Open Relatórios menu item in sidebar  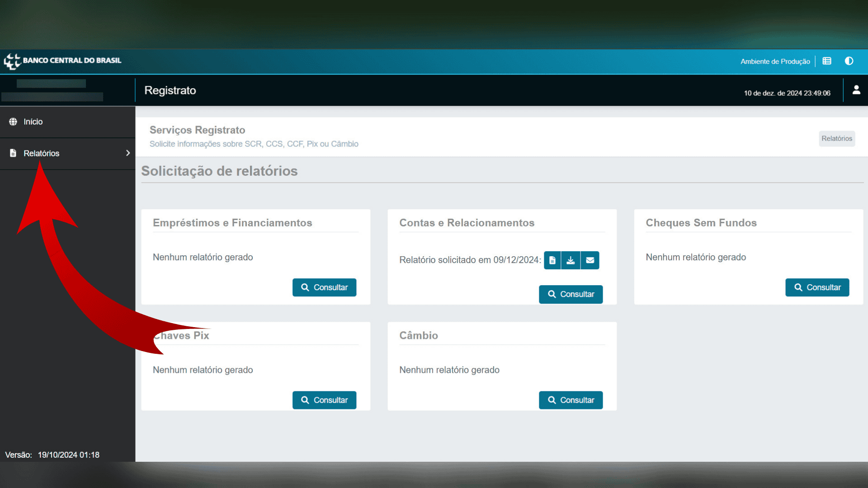(x=68, y=154)
